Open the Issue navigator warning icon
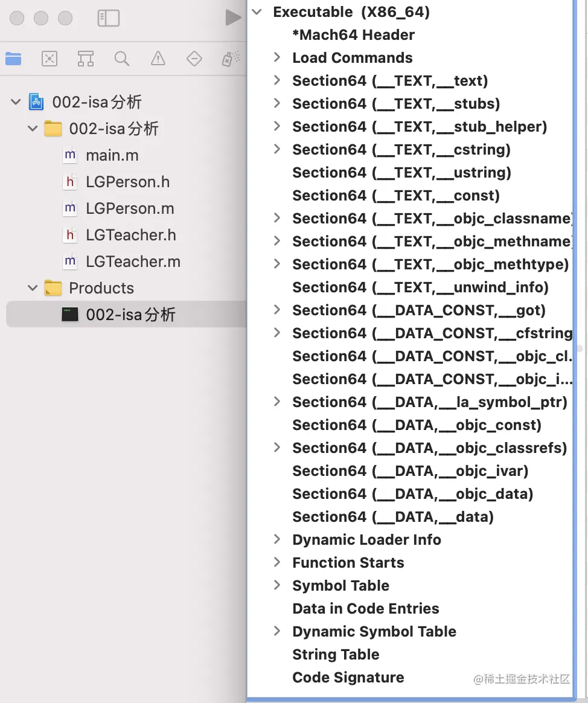 (158, 59)
